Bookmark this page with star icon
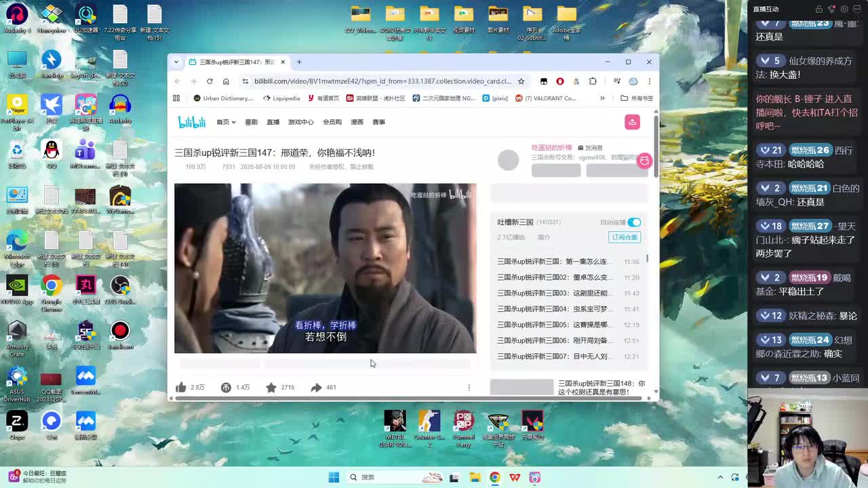The image size is (868, 488). coord(521,81)
